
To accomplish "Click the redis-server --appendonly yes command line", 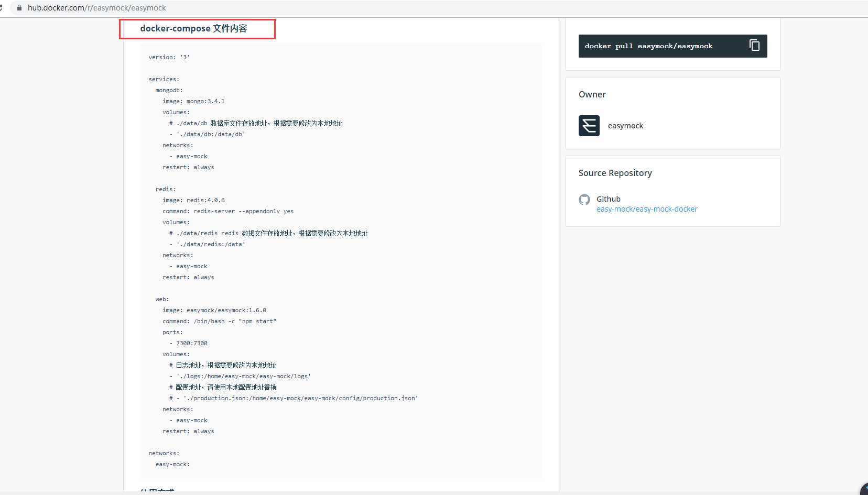I will 228,211.
